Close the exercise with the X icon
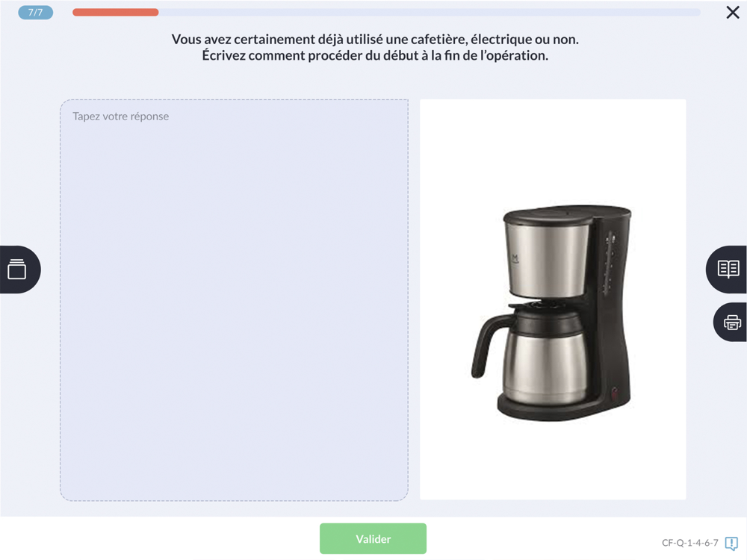This screenshot has height=560, width=747. point(733,13)
